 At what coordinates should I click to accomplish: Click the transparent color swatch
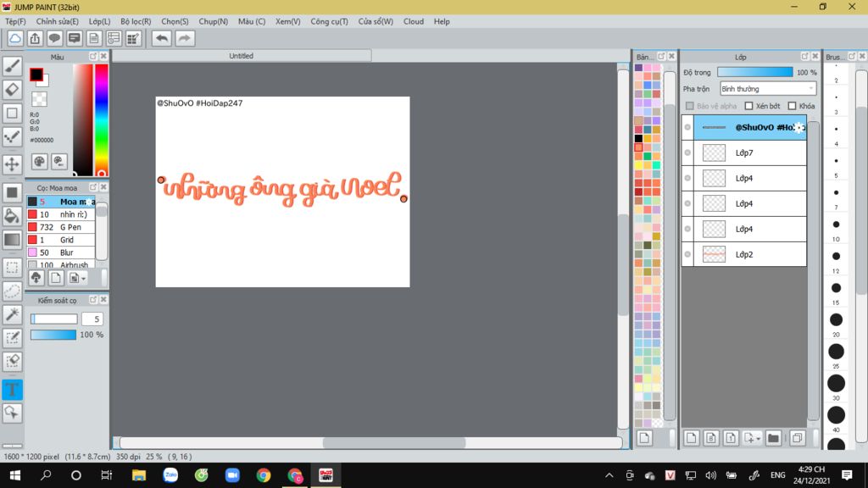click(x=39, y=99)
